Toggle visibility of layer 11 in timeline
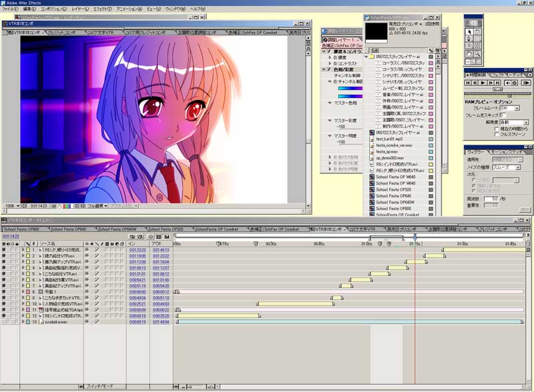This screenshot has width=534, height=392. click(4, 310)
